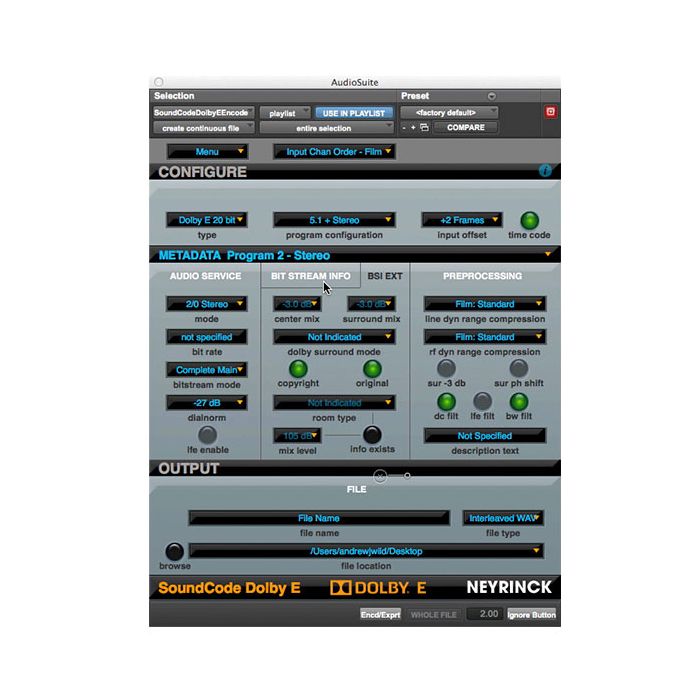Open the file location path dropdown
The height and width of the screenshot is (700, 700).
coord(366,551)
